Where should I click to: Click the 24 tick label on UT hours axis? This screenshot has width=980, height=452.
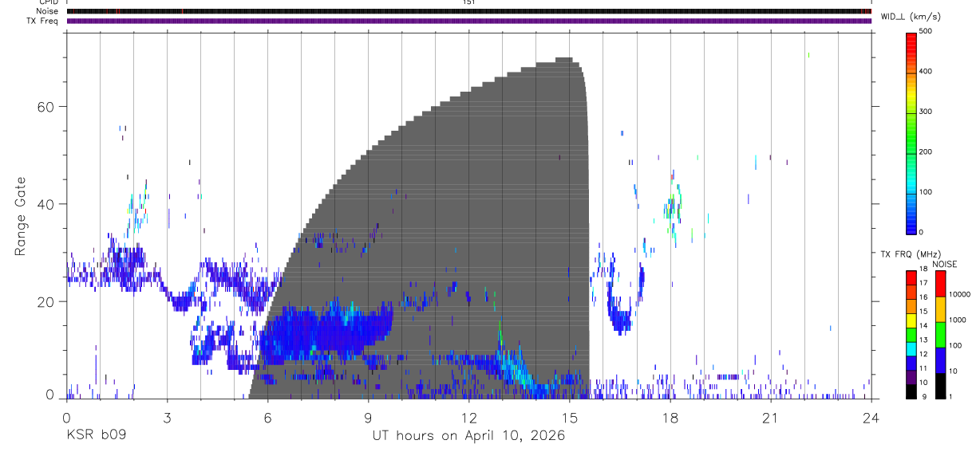point(871,417)
